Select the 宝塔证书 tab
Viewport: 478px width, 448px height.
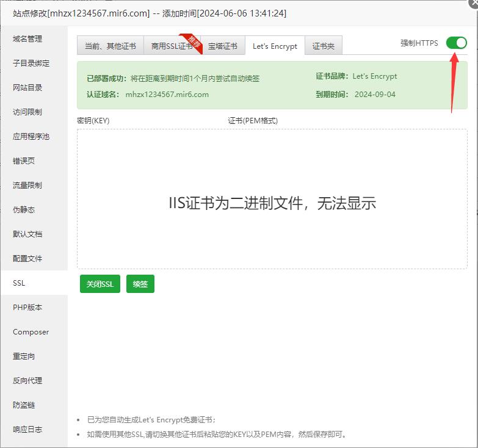[x=222, y=46]
